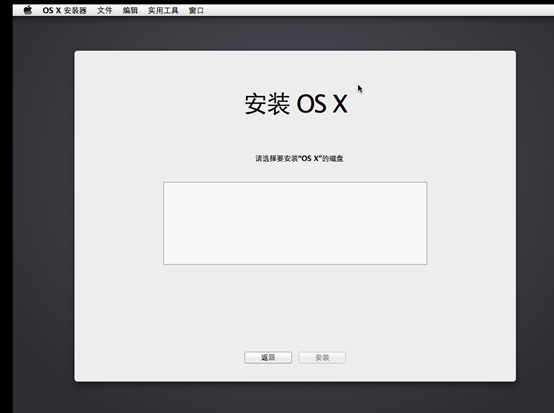Screen dimensions: 554x413
Task: Open the Apple menu
Action: click(x=28, y=10)
